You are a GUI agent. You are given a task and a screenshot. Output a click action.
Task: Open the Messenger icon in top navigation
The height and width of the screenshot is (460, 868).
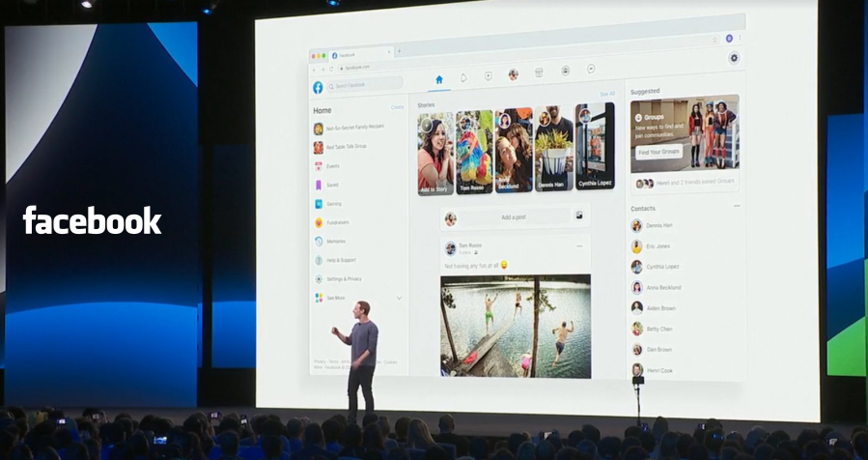[x=591, y=70]
